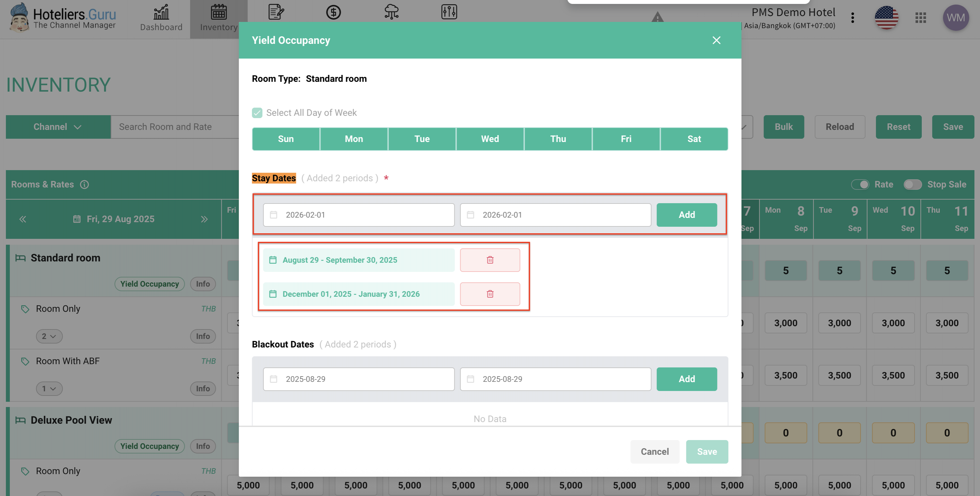Screen dimensions: 980x496
Task: Toggle the Stop Sale switch
Action: click(912, 185)
